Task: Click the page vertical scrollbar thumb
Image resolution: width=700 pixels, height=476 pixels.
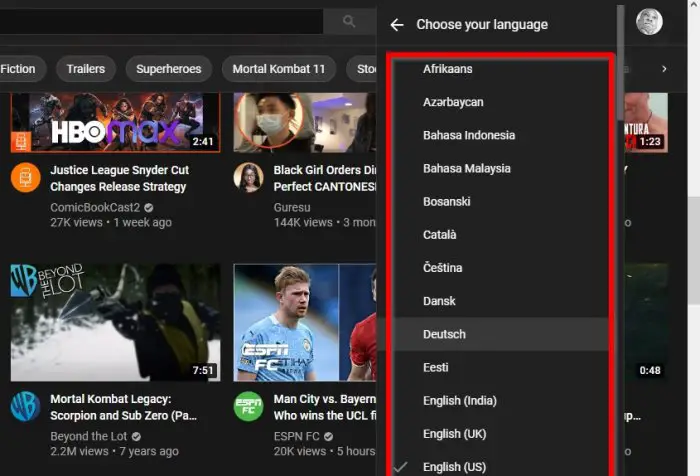Action: click(694, 250)
